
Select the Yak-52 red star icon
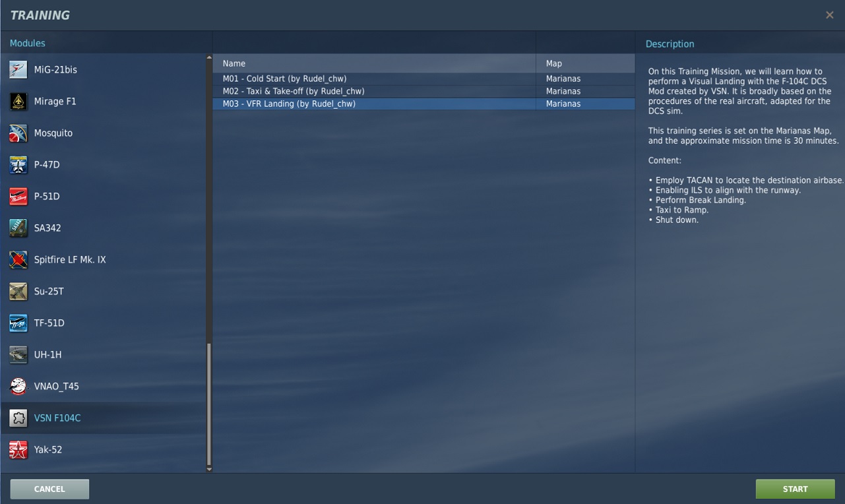click(x=18, y=450)
